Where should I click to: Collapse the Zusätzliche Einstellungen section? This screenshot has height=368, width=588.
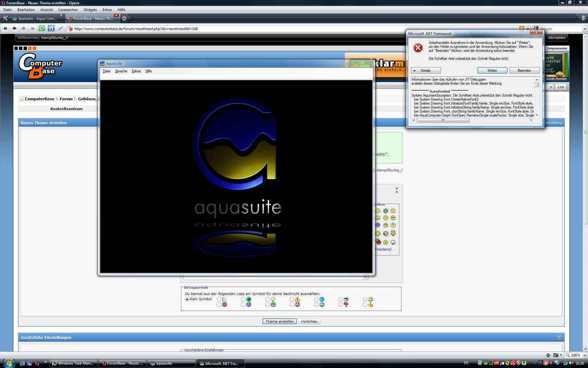[560, 337]
